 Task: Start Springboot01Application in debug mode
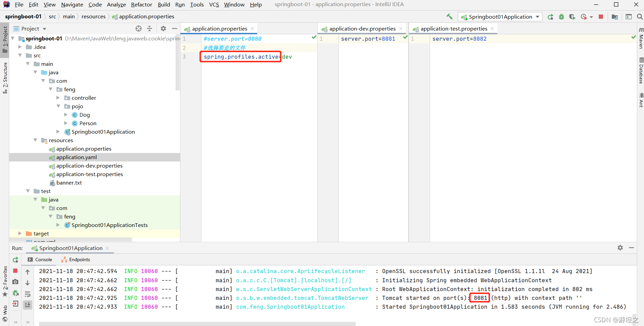[x=561, y=16]
